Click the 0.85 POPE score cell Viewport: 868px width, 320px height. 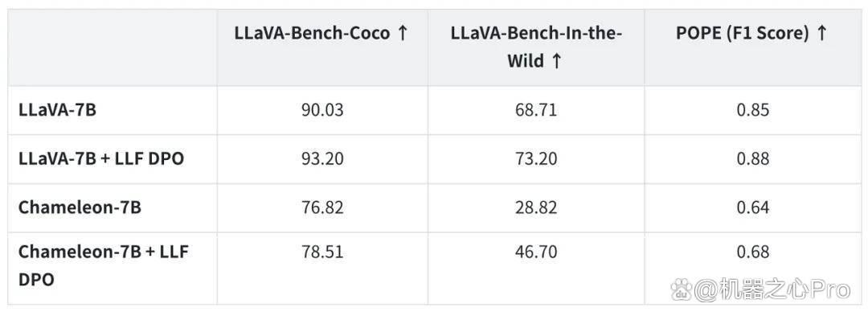click(753, 110)
